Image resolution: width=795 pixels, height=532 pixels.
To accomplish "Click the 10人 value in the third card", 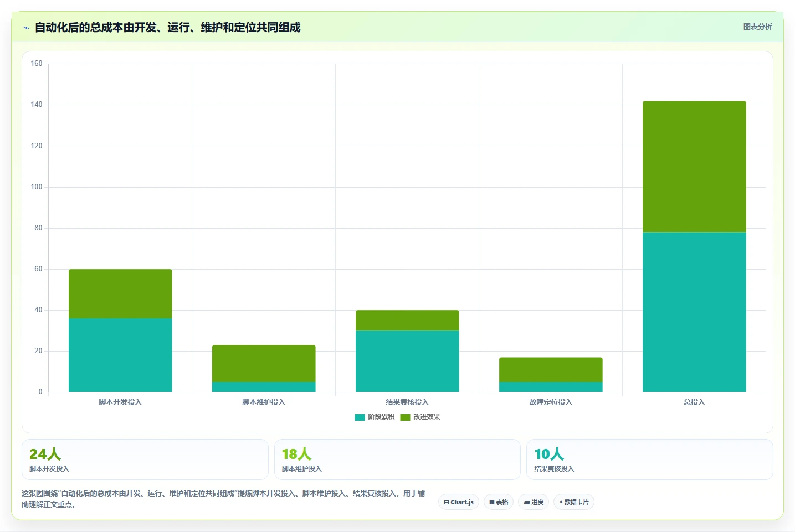I will coord(549,454).
